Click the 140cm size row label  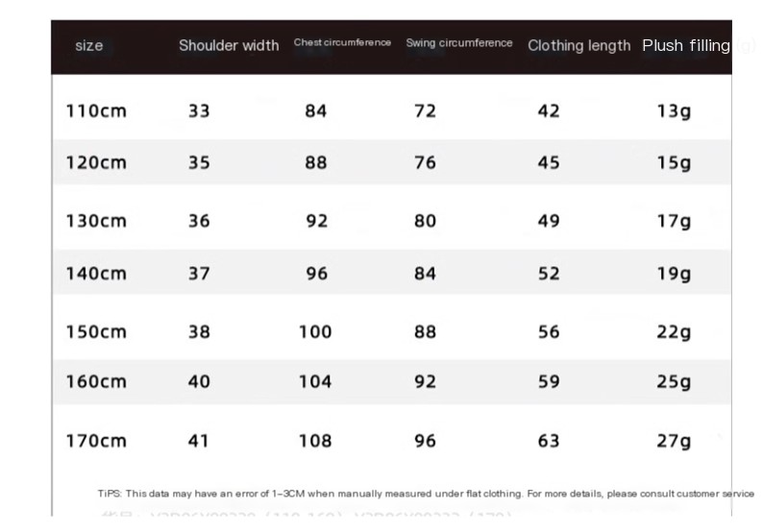(96, 274)
